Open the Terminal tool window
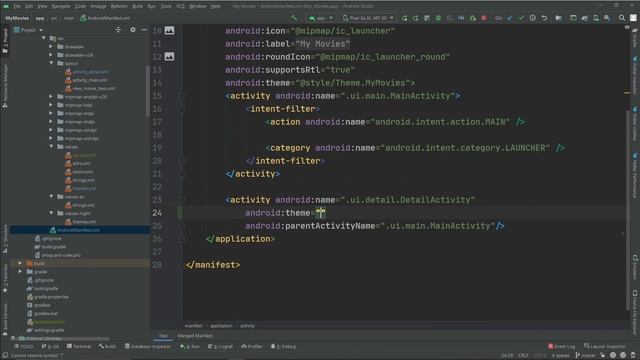The width and height of the screenshot is (640, 360). [x=79, y=347]
